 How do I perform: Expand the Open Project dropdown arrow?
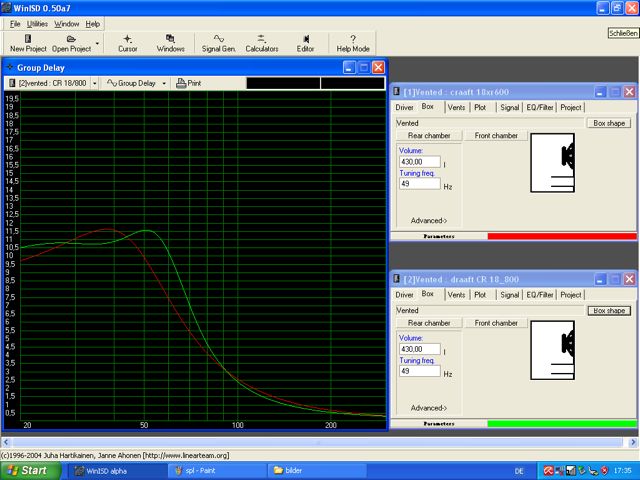(97, 43)
